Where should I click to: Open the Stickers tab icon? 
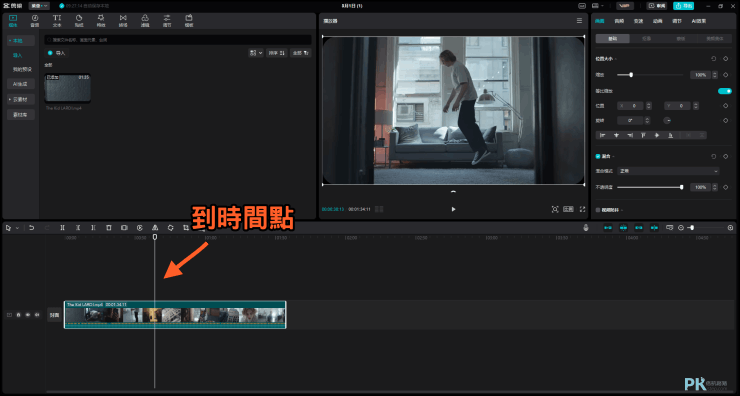click(x=79, y=21)
